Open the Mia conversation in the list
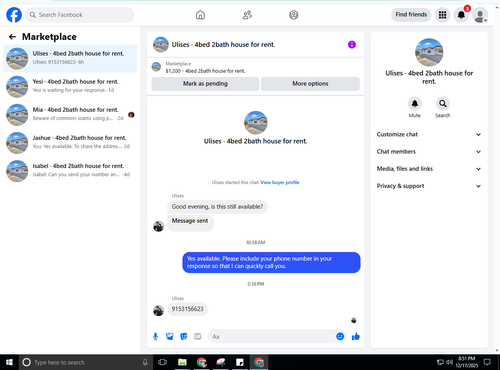This screenshot has height=370, width=500. pos(70,115)
